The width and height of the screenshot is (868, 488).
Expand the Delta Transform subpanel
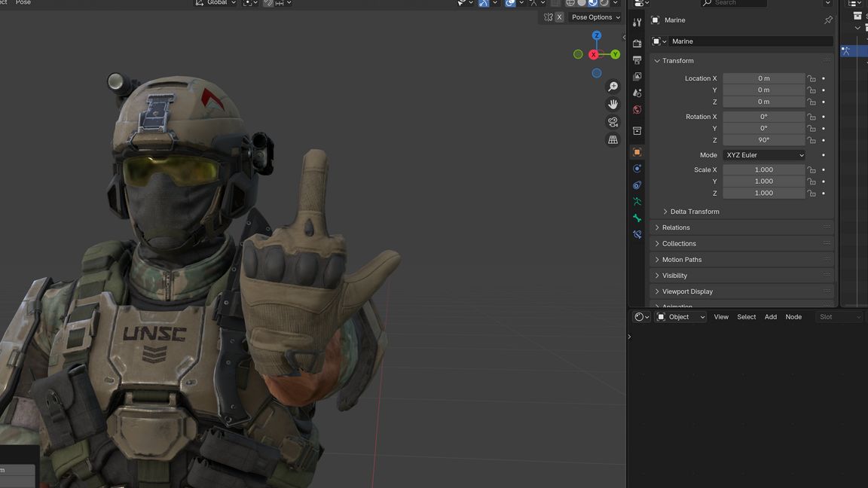694,212
